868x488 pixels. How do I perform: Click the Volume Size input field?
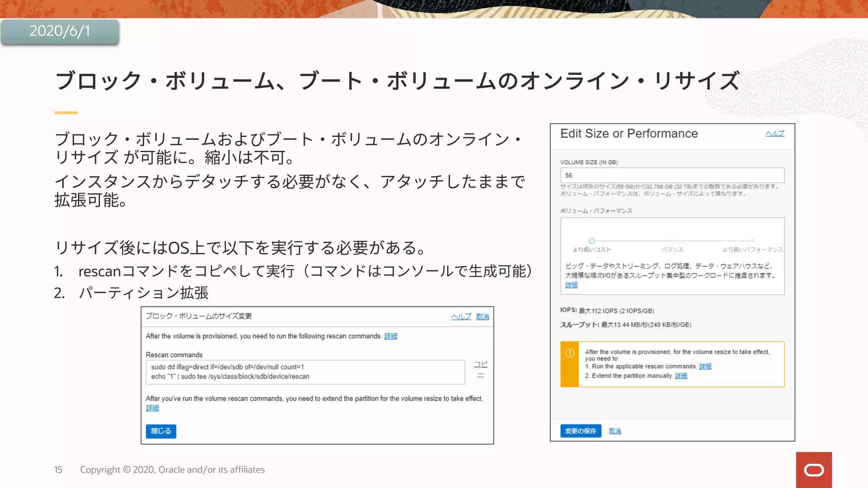coord(672,175)
